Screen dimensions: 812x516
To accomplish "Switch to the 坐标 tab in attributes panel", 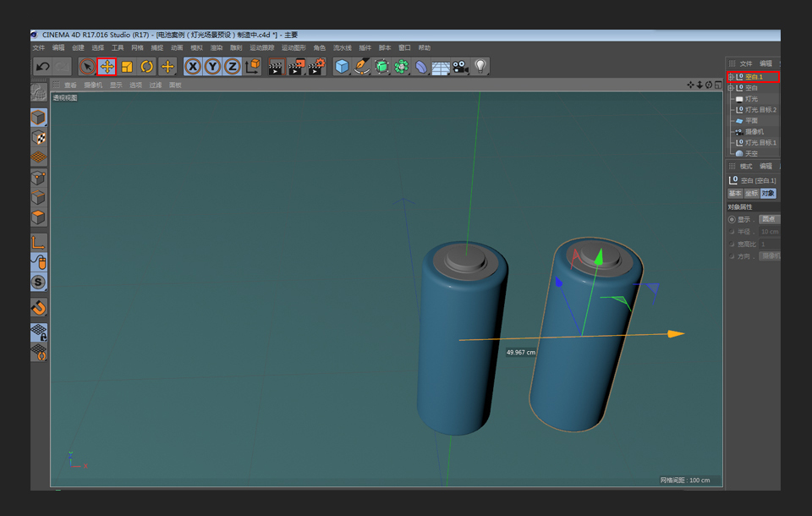I will click(753, 191).
